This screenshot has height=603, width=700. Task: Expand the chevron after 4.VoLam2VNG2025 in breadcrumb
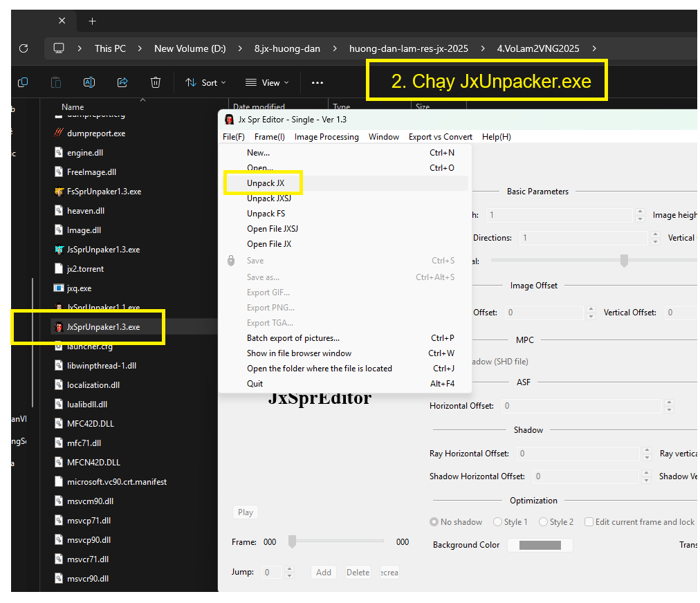[594, 48]
